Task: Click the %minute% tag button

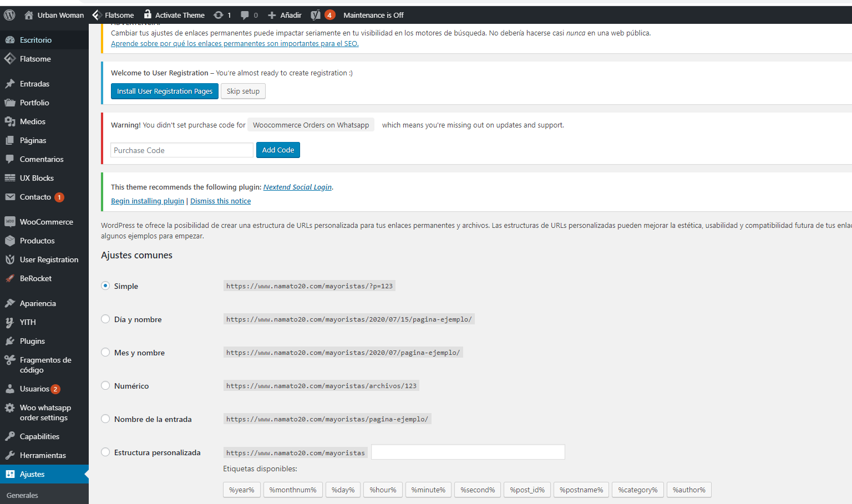Action: click(428, 490)
